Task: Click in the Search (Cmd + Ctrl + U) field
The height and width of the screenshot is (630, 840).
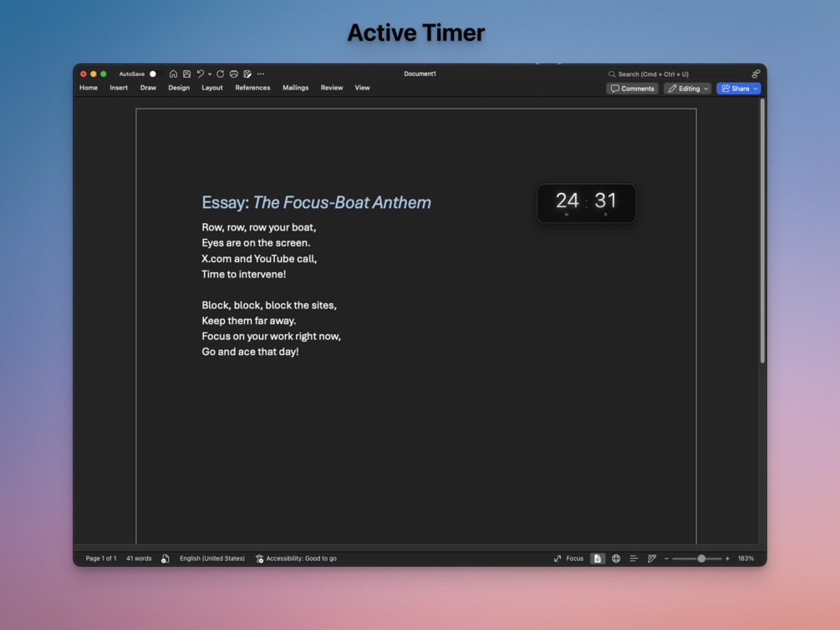Action: 675,74
